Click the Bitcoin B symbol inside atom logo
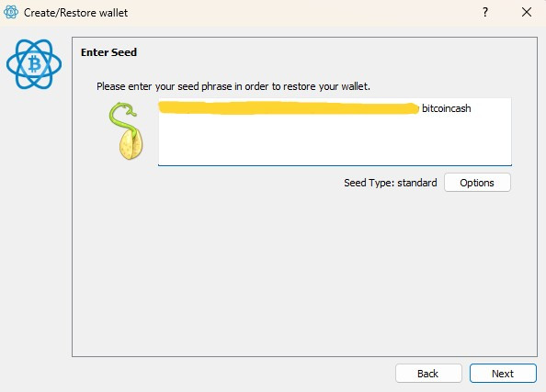The width and height of the screenshot is (546, 392). point(34,64)
